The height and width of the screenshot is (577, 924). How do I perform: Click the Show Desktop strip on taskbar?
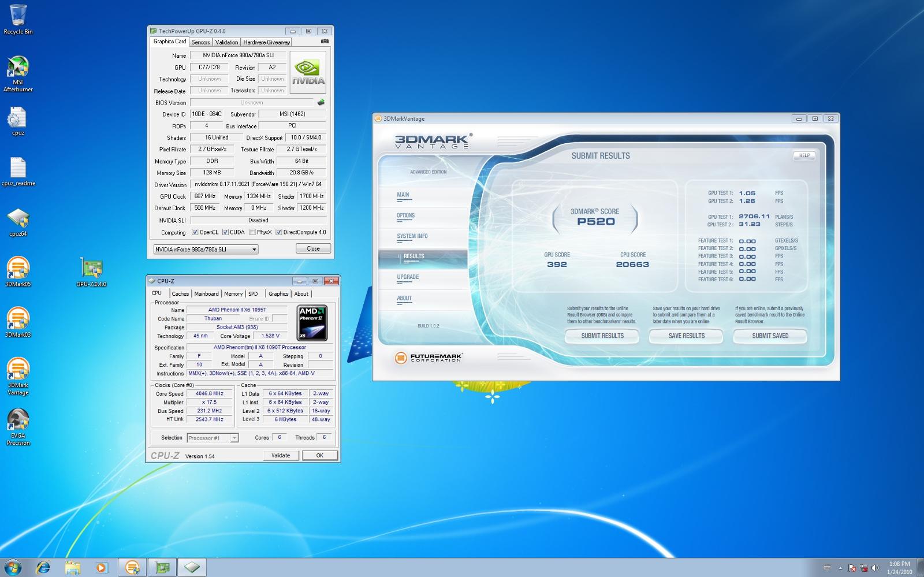point(920,568)
